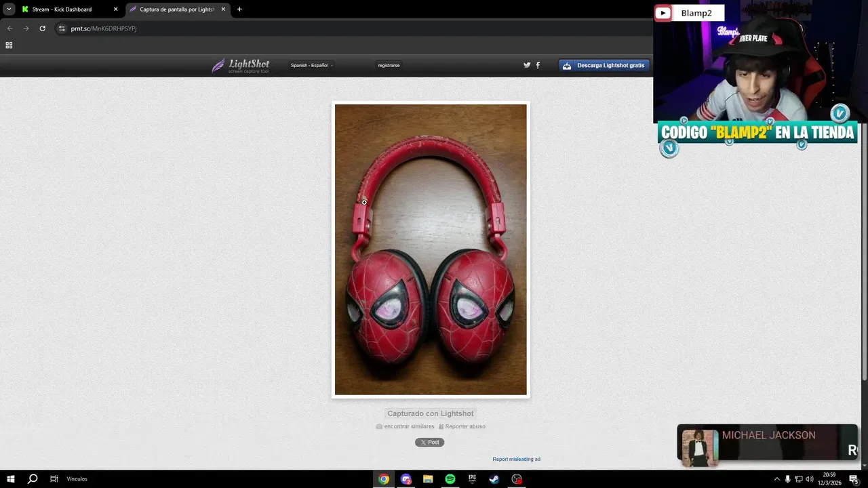
Task: Click Descarga Lightshot gratis button
Action: [604, 66]
